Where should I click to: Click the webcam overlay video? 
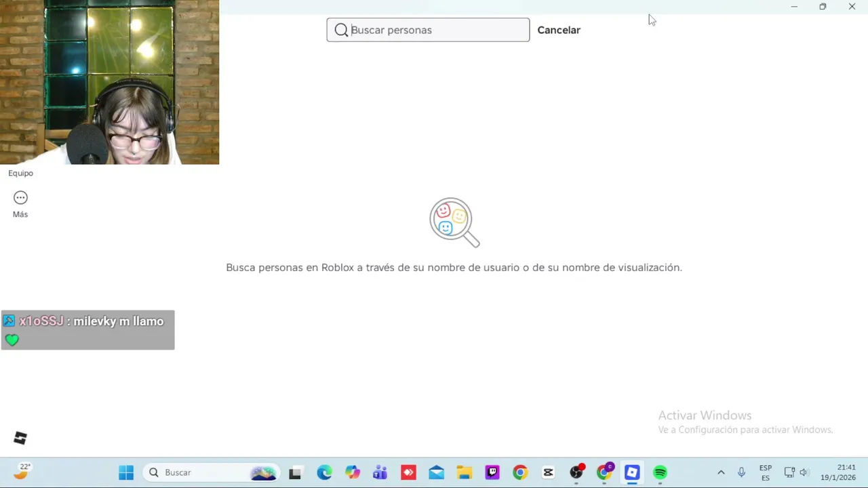coord(109,82)
